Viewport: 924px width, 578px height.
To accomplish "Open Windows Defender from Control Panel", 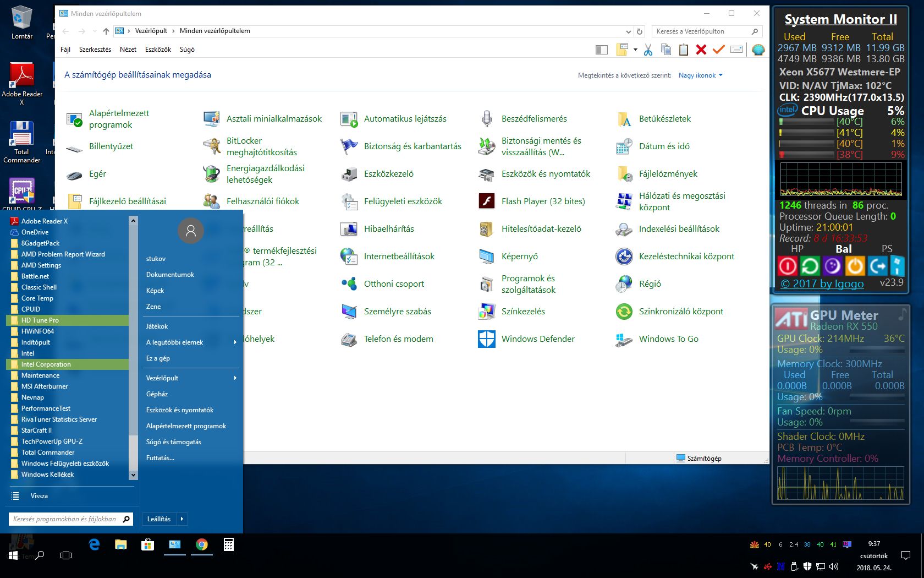I will click(537, 339).
